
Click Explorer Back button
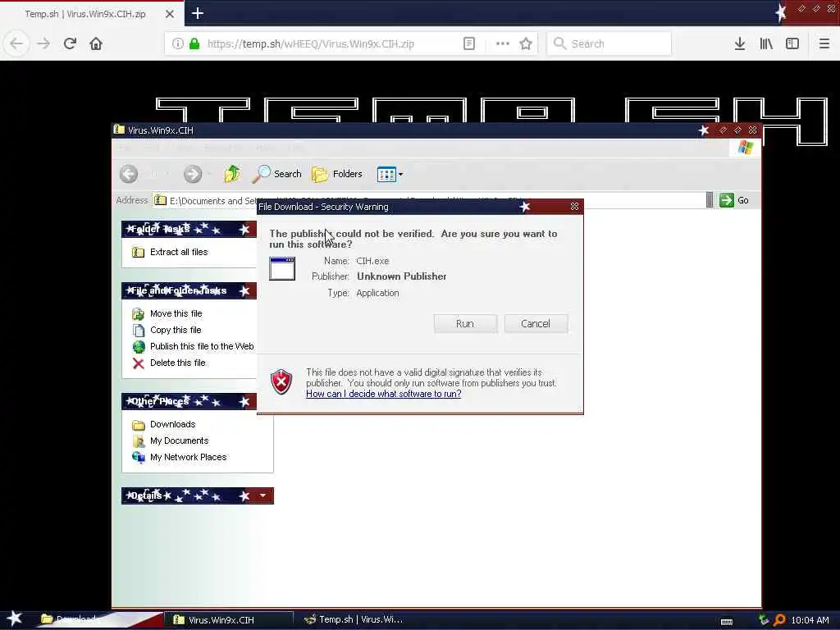(x=129, y=174)
